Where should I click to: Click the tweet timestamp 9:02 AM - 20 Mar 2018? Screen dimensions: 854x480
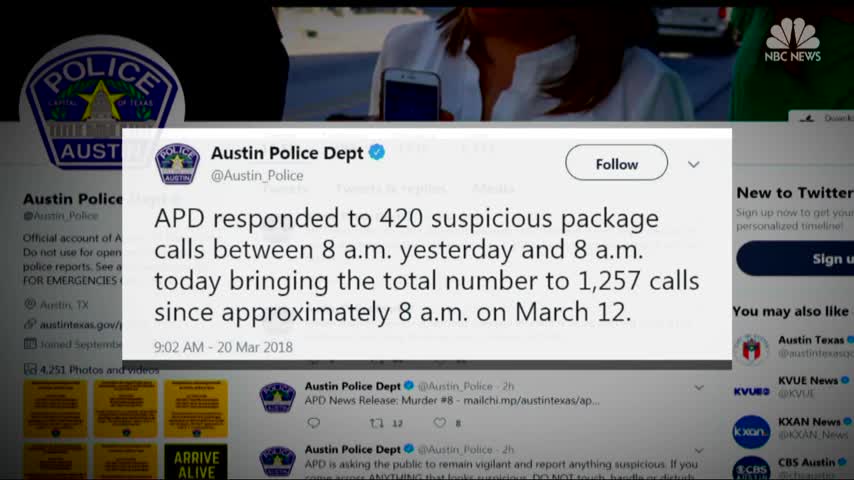click(x=223, y=347)
